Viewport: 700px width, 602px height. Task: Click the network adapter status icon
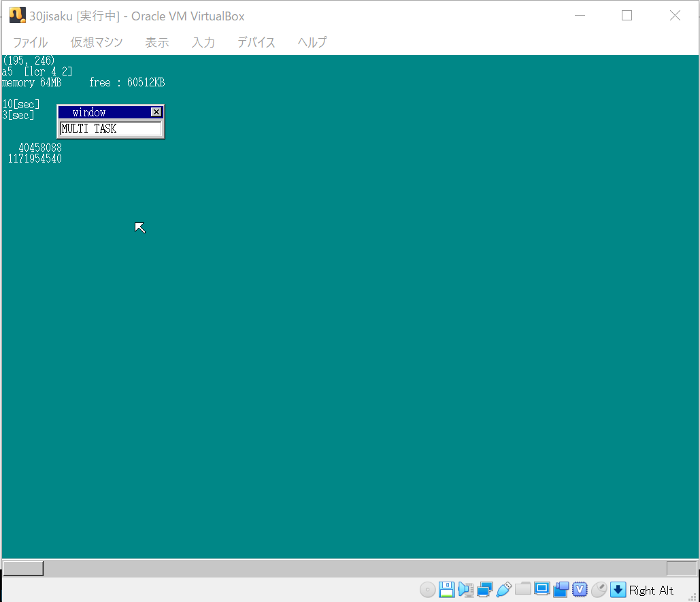click(485, 590)
